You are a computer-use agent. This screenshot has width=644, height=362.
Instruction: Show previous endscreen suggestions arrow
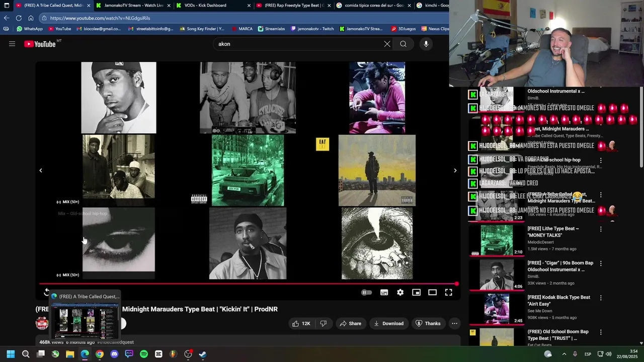pyautogui.click(x=41, y=170)
